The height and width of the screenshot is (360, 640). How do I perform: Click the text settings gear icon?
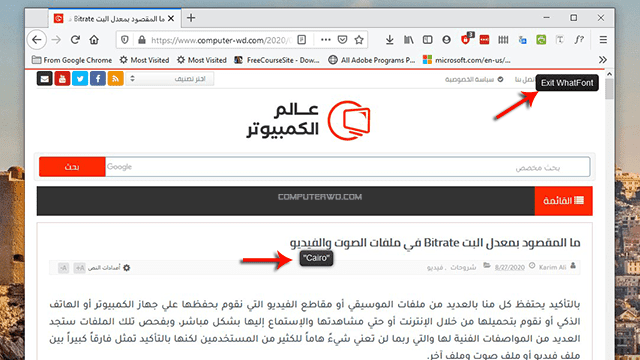tap(127, 268)
